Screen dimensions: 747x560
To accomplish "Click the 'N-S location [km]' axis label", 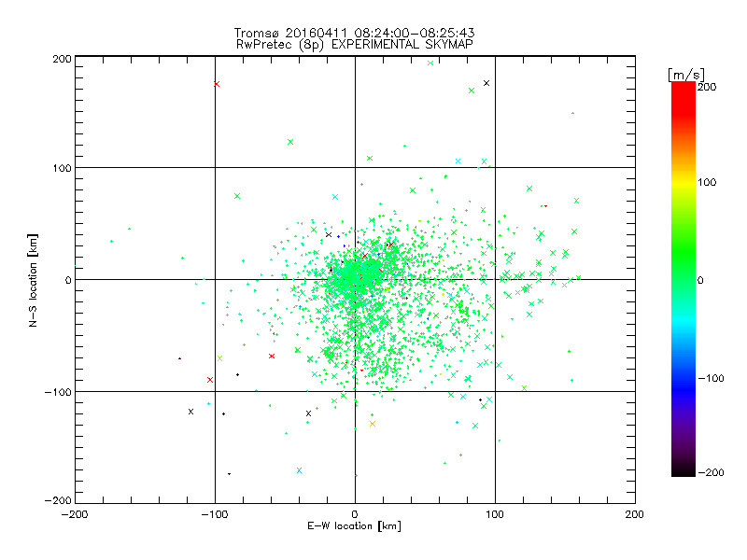I will coord(33,280).
